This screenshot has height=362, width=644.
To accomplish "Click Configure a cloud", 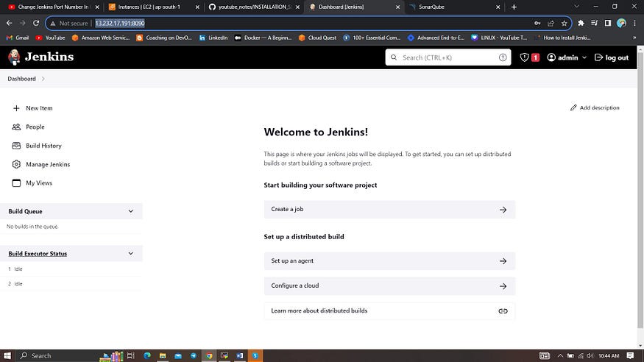I will point(389,286).
